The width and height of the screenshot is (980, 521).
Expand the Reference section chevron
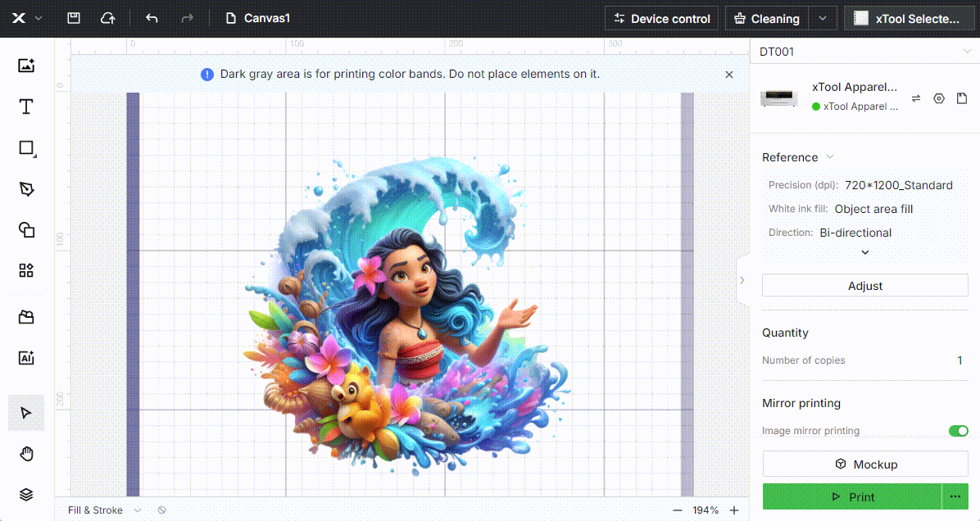[x=830, y=157]
